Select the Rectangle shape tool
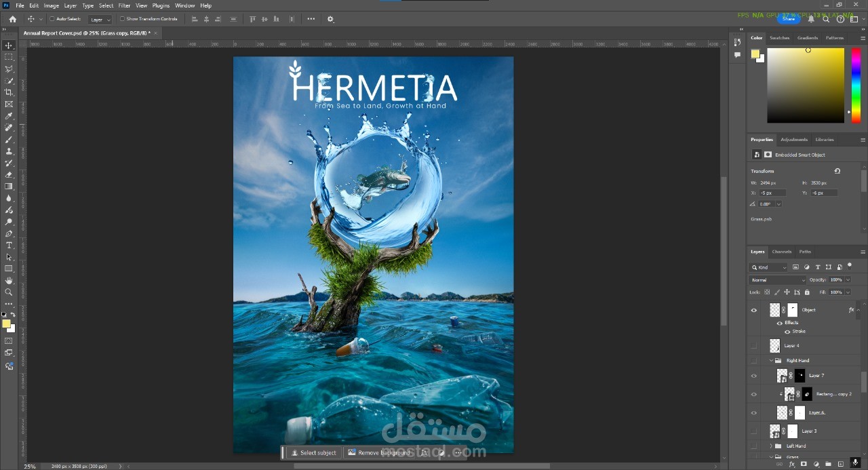 9,269
